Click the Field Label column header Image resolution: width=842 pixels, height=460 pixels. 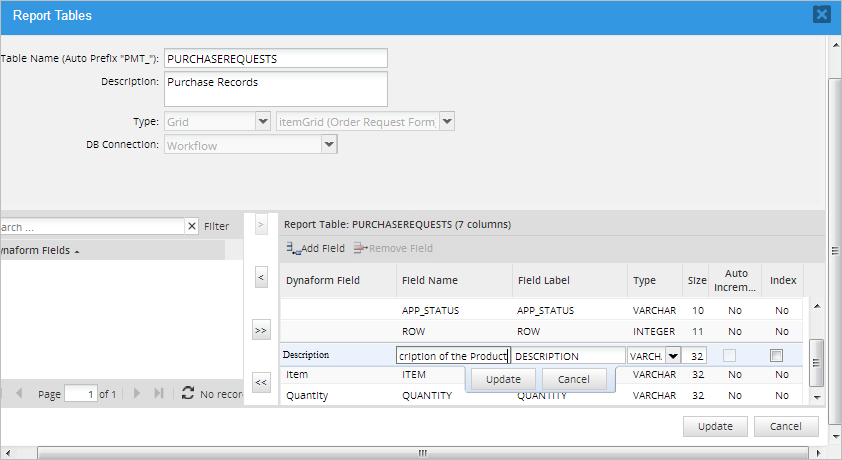pyautogui.click(x=544, y=281)
